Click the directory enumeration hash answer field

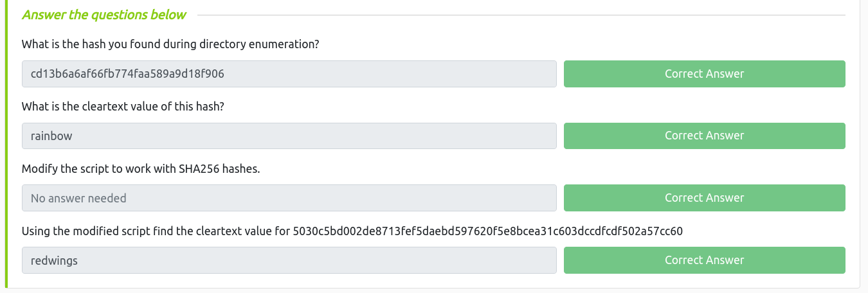click(x=289, y=74)
